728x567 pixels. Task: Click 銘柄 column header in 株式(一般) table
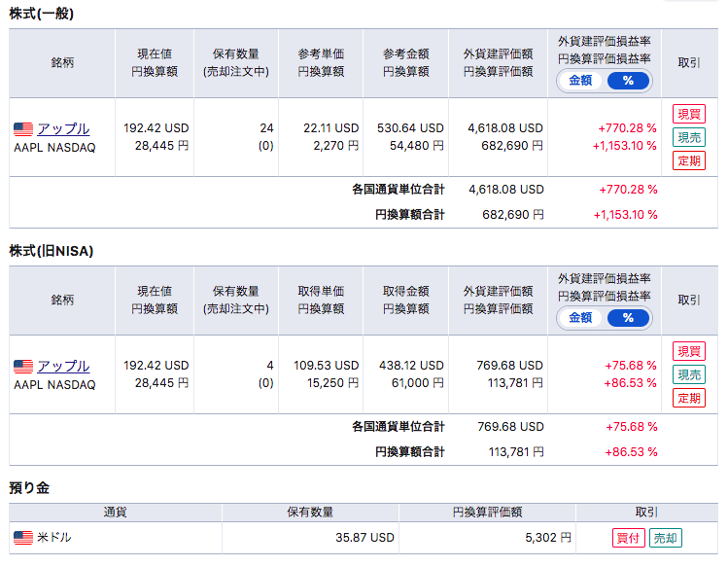(x=62, y=63)
